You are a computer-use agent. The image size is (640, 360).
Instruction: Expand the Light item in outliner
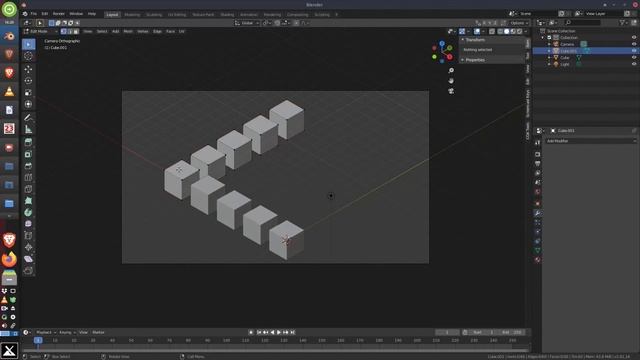pos(549,64)
